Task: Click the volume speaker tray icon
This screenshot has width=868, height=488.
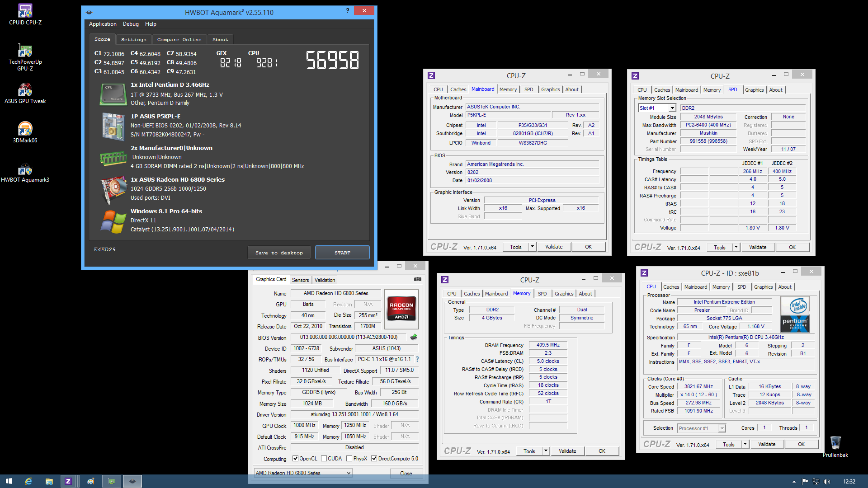Action: (827, 482)
